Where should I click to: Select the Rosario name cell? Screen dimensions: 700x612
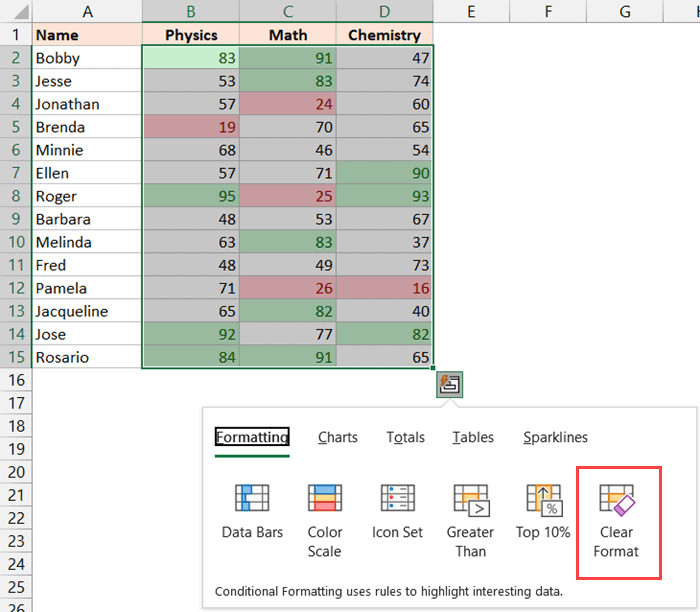[x=87, y=357]
